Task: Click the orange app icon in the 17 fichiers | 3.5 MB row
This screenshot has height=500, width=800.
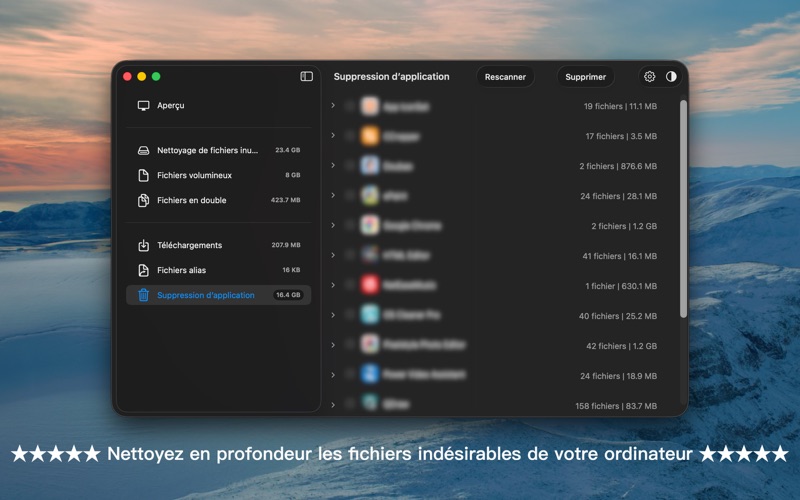Action: 370,136
